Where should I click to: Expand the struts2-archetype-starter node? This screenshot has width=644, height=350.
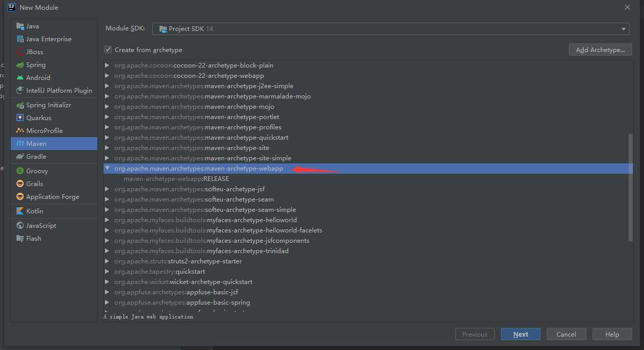pos(107,261)
